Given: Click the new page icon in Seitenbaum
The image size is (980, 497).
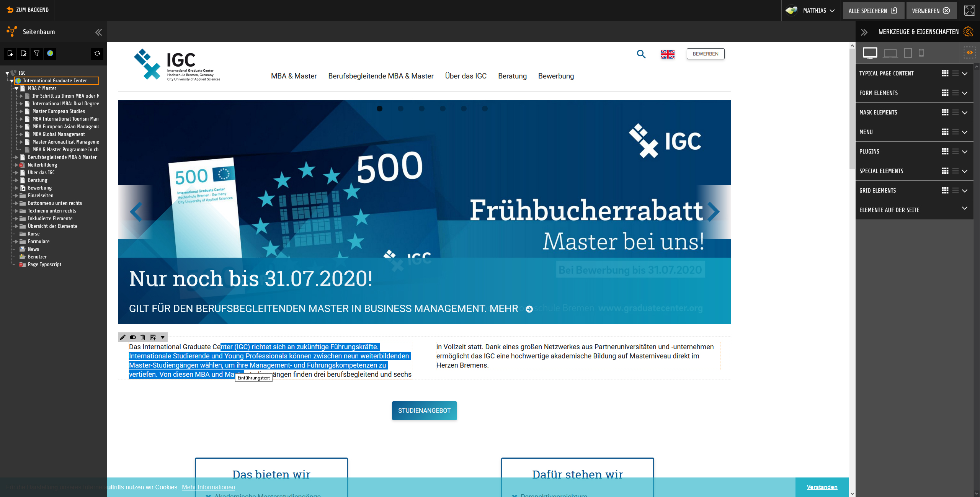Looking at the screenshot, I should pyautogui.click(x=10, y=54).
